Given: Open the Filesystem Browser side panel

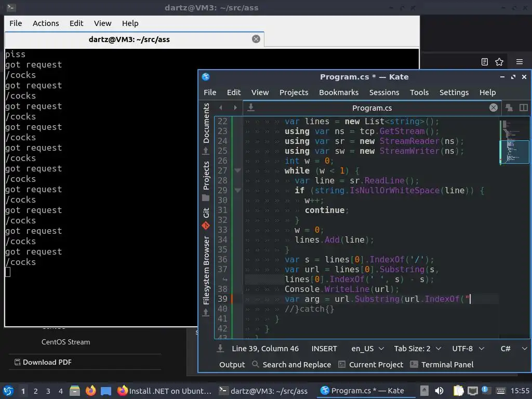Looking at the screenshot, I should pos(206,276).
